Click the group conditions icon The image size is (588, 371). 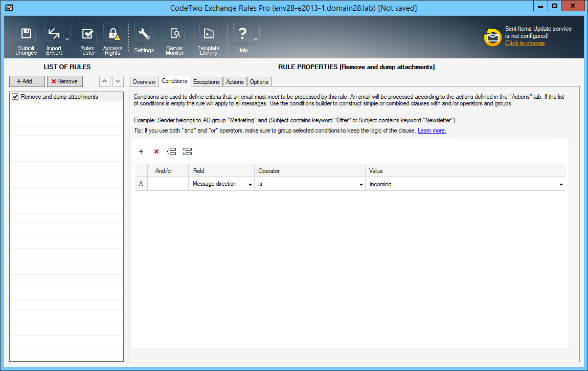(171, 151)
